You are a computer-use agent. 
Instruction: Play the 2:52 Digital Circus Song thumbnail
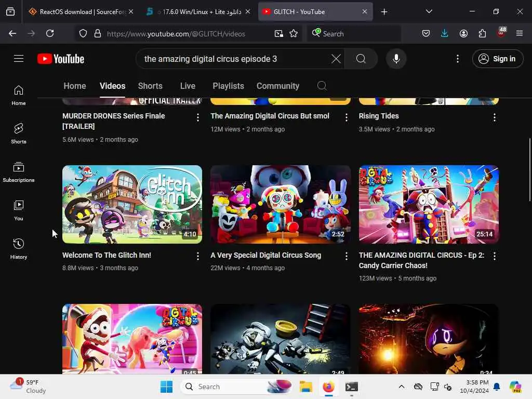[280, 204]
